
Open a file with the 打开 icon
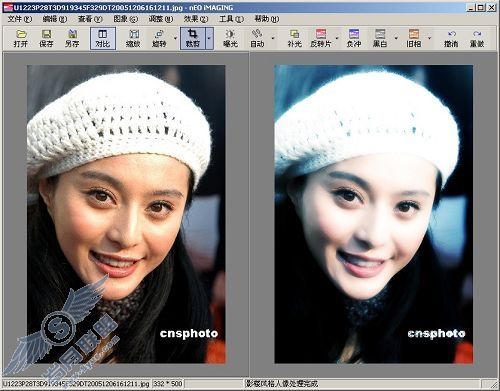point(21,38)
